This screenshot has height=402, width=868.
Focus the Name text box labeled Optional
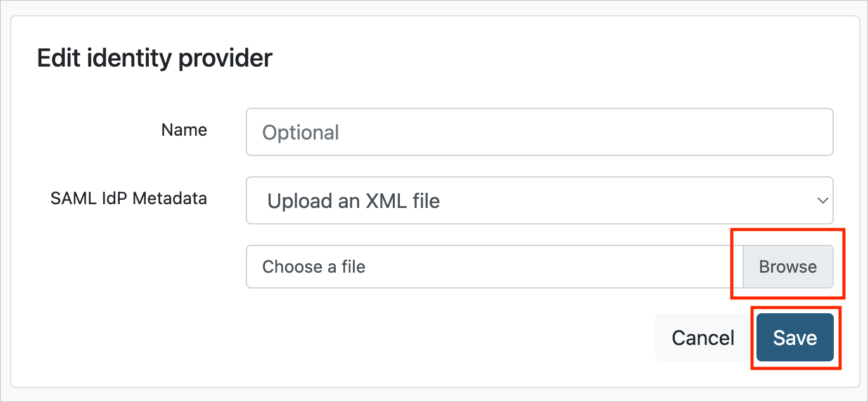[x=540, y=132]
